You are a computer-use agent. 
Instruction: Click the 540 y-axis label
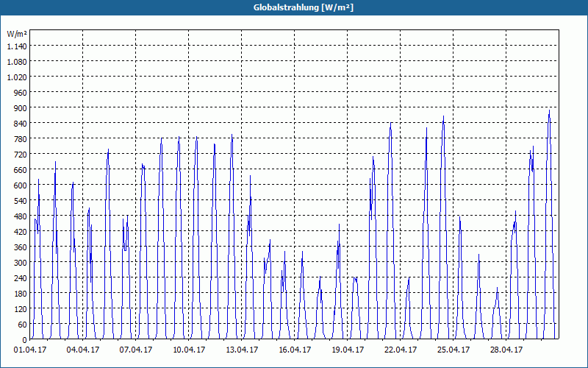point(21,201)
